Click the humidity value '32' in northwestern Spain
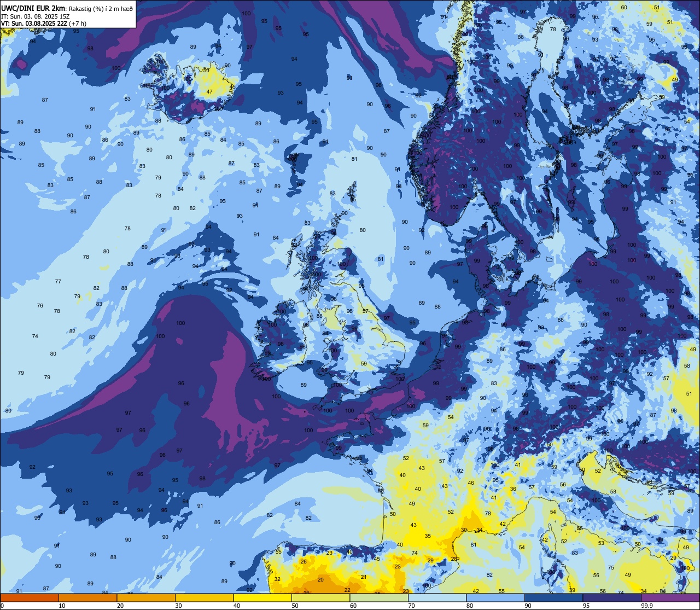Screen dimensions: 700x610 click(277, 579)
